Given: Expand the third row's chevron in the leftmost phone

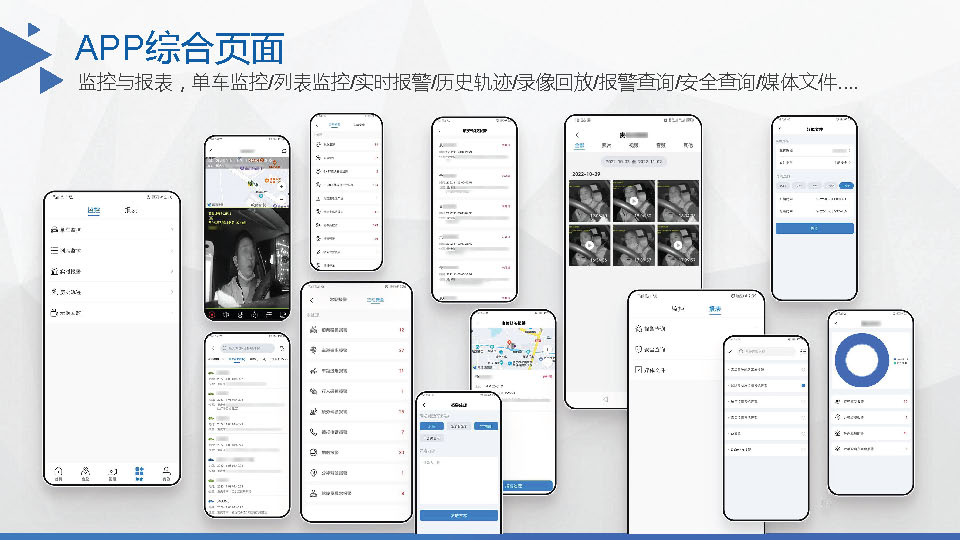Looking at the screenshot, I should click(172, 271).
